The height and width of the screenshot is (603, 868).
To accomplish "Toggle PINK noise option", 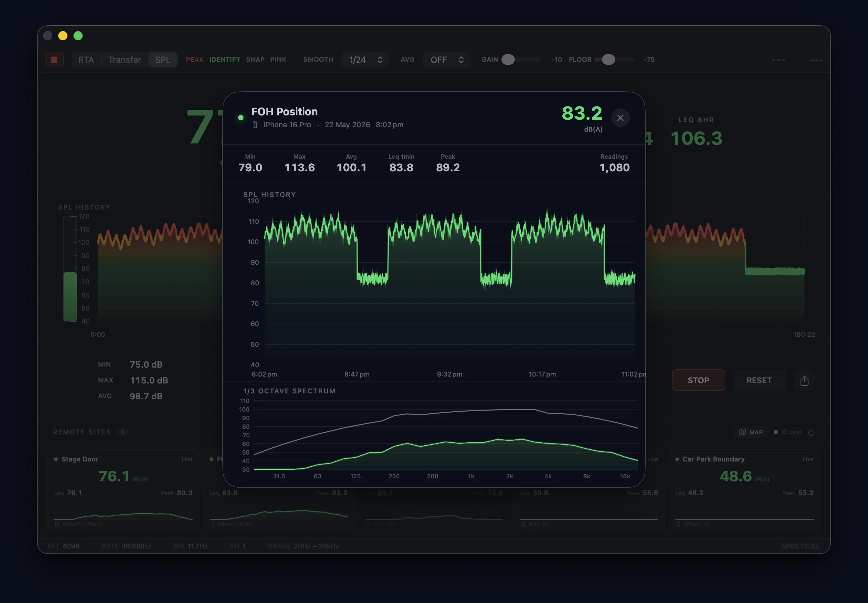I will [x=278, y=60].
